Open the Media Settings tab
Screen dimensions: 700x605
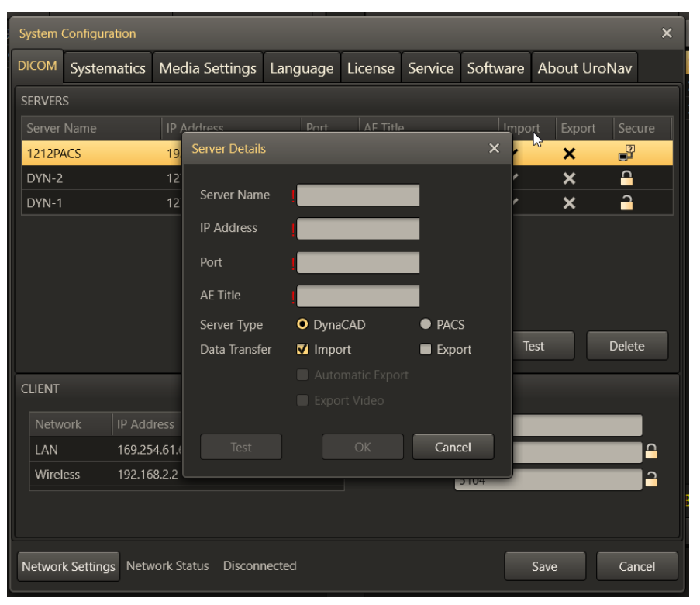(208, 68)
